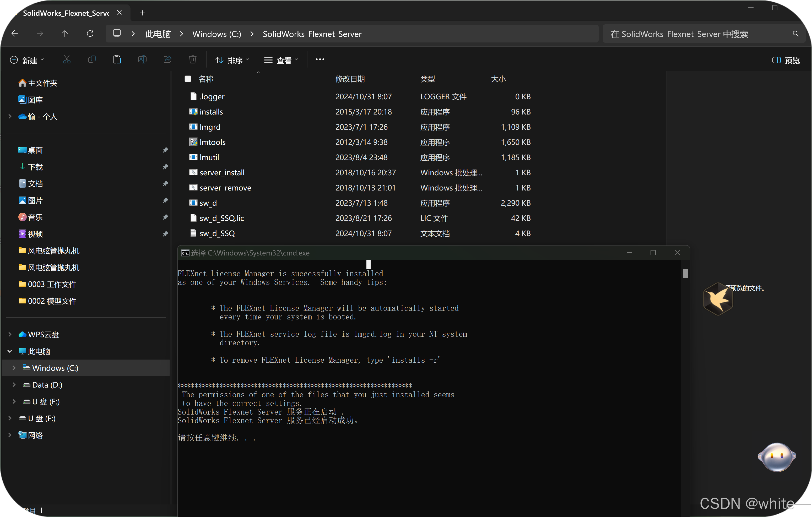Viewport: 812px width, 517px height.
Task: Open the three-dots more options menu
Action: [320, 60]
